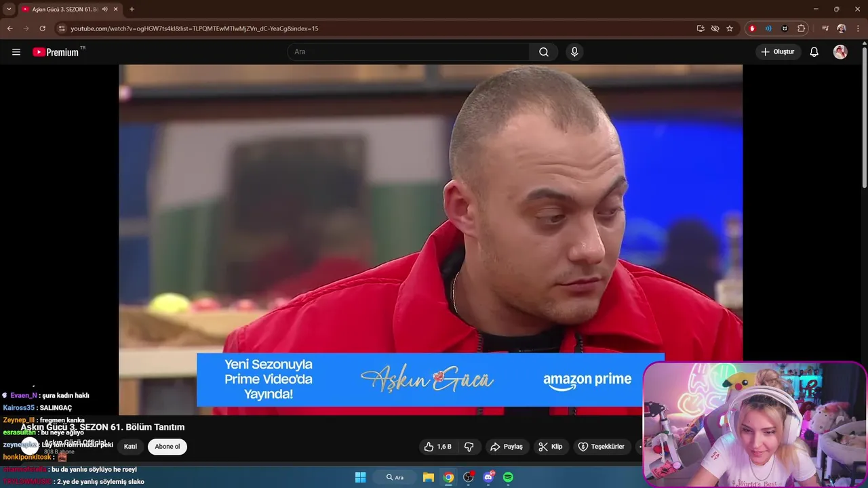Open a new browser tab
868x488 pixels.
[132, 9]
